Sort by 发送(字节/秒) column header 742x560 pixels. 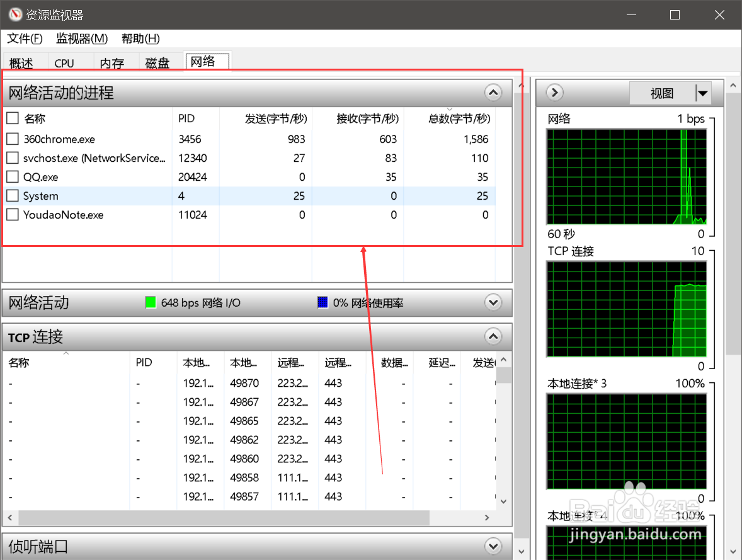[x=265, y=118]
